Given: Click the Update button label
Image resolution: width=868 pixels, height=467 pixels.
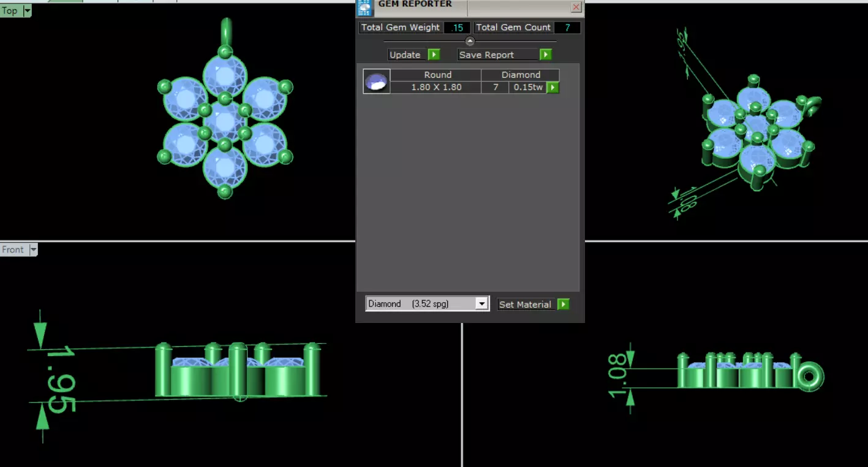Looking at the screenshot, I should 406,55.
